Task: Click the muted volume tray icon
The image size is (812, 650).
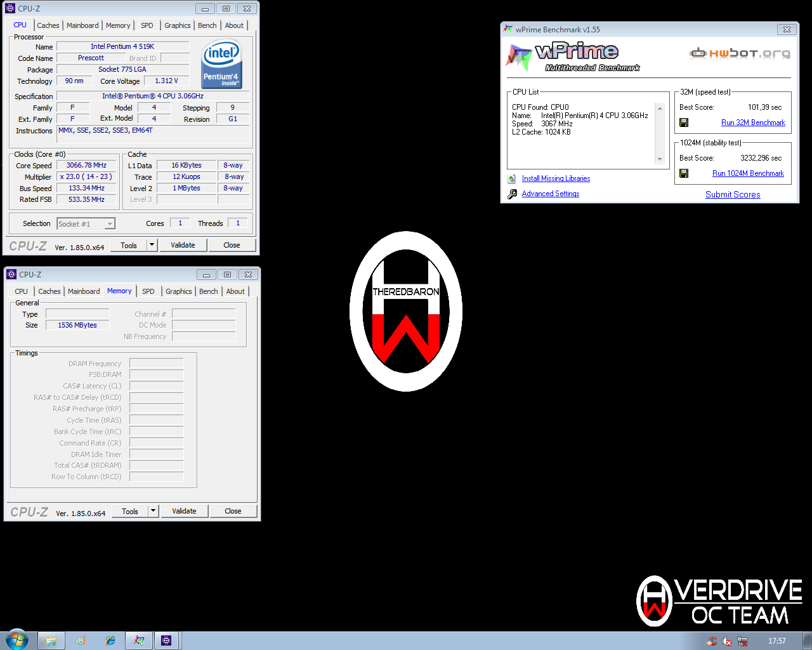Action: pyautogui.click(x=727, y=641)
